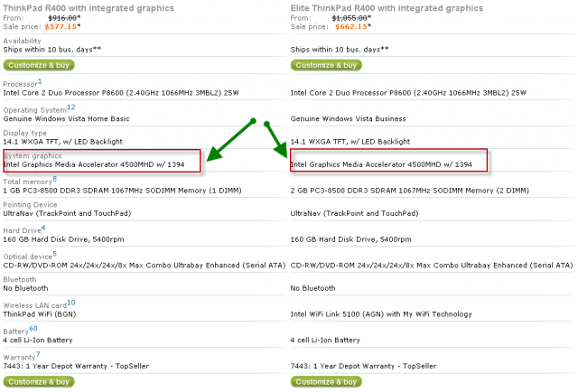Click the struck-through $916.00 price

62,18
